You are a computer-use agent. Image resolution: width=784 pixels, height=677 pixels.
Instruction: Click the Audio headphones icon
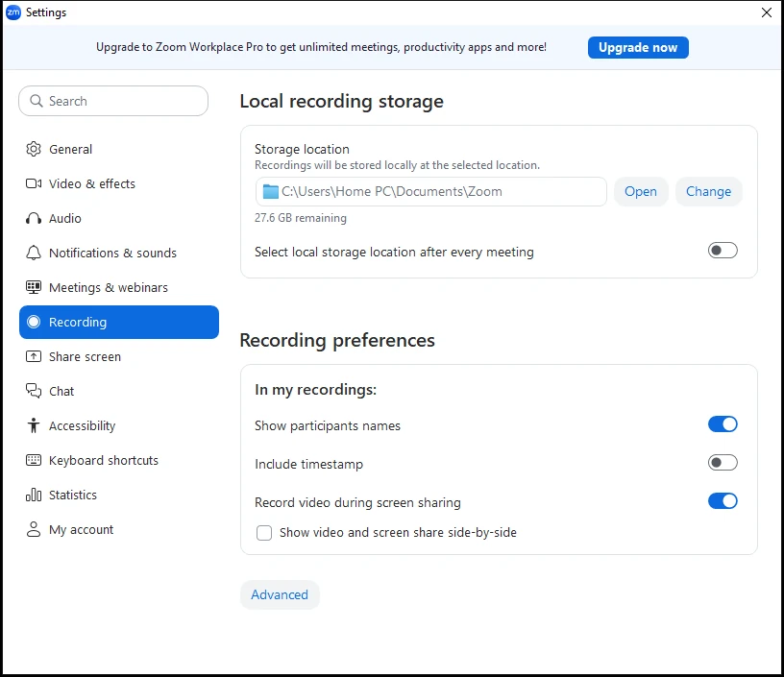34,218
